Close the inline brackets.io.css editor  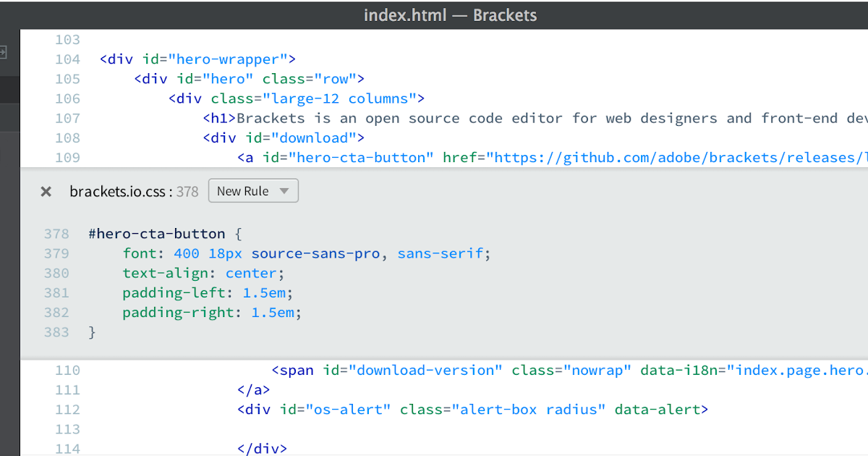46,192
